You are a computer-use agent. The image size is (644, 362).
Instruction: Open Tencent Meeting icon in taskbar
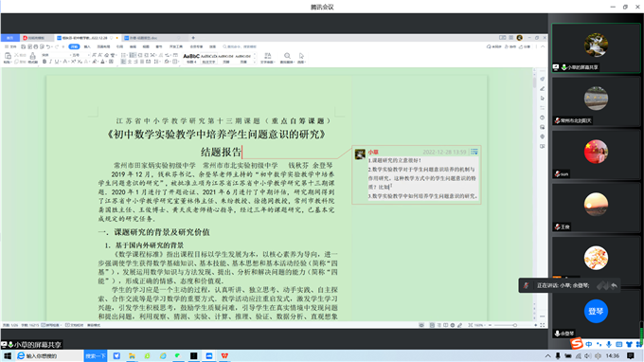pyautogui.click(x=209, y=355)
